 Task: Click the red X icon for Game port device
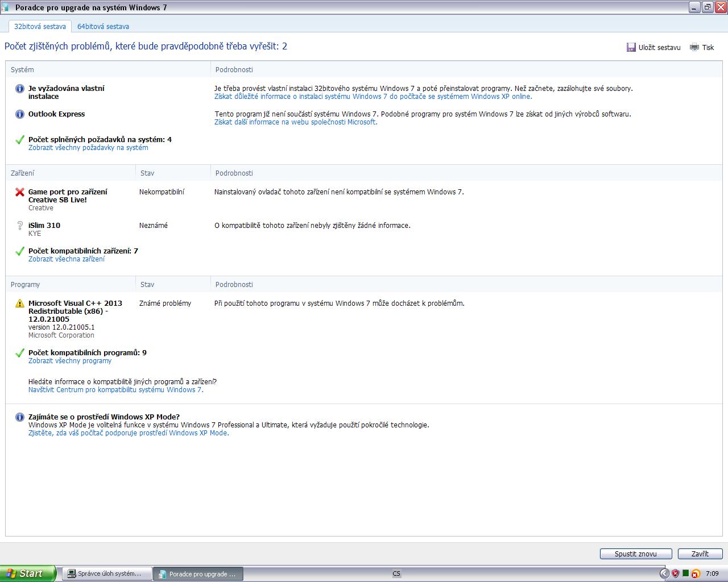pos(20,192)
